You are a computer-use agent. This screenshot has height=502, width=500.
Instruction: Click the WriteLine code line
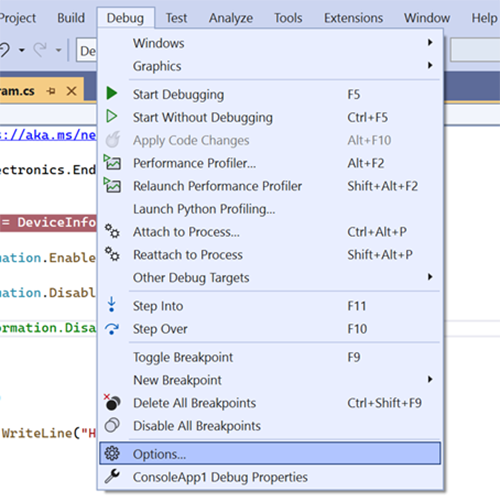(49, 433)
